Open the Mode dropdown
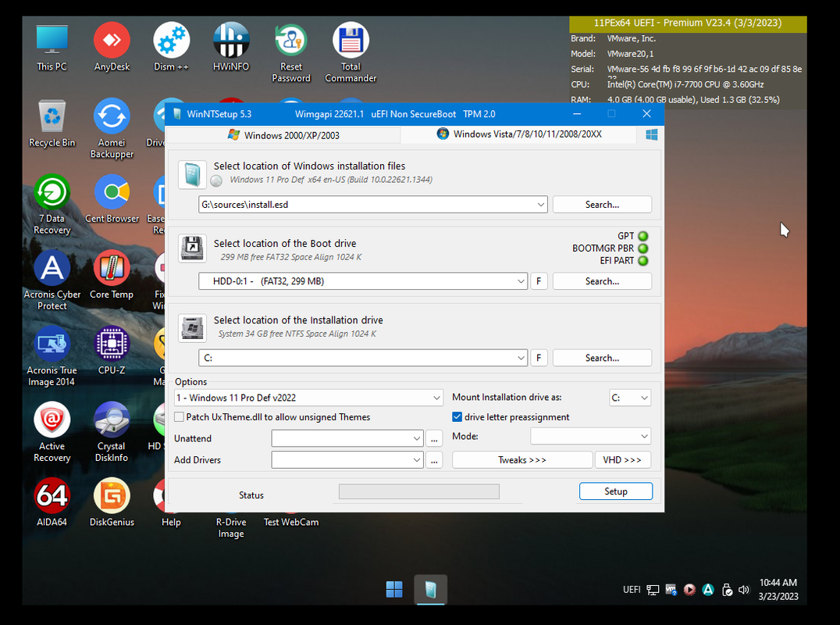 click(x=590, y=436)
